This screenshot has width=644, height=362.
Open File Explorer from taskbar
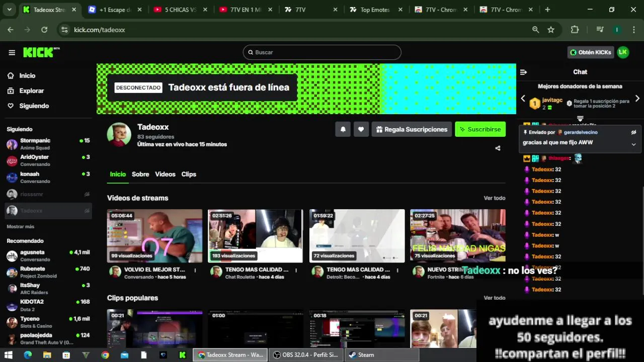tap(47, 355)
